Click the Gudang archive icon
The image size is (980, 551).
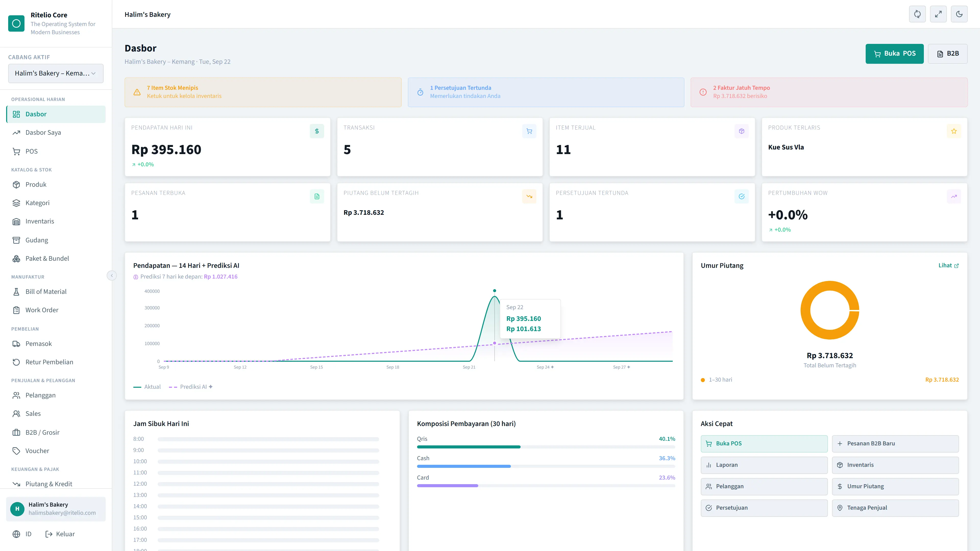(x=16, y=240)
